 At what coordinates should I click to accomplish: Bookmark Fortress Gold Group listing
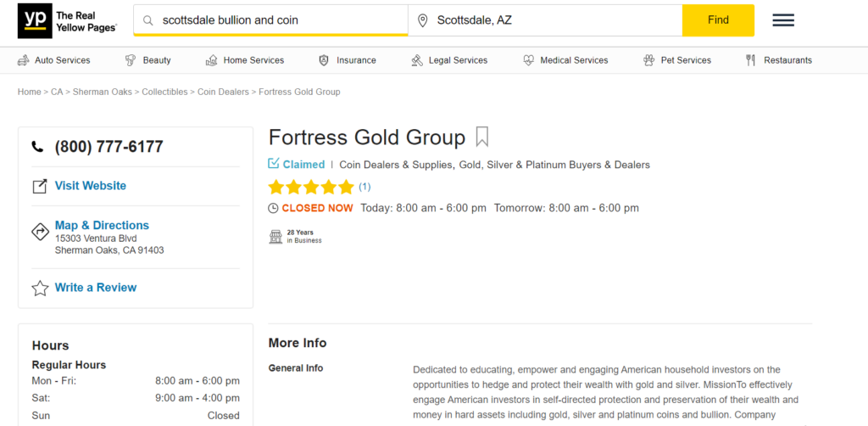tap(482, 137)
